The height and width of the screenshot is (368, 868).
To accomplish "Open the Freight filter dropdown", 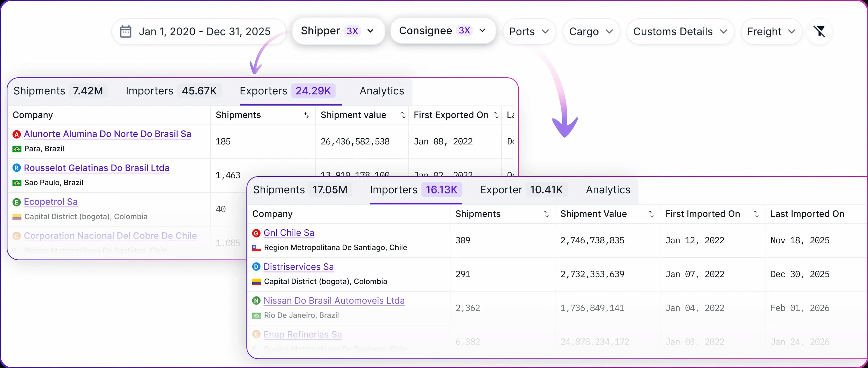I will 771,32.
